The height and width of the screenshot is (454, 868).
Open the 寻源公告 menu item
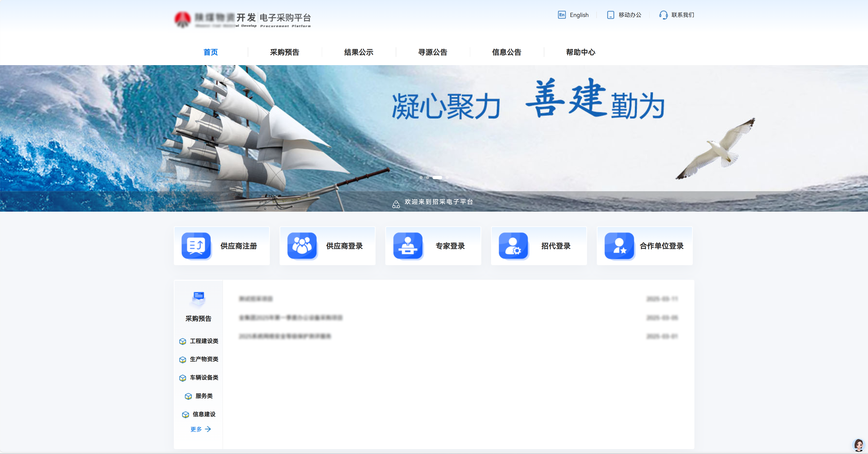click(x=433, y=52)
